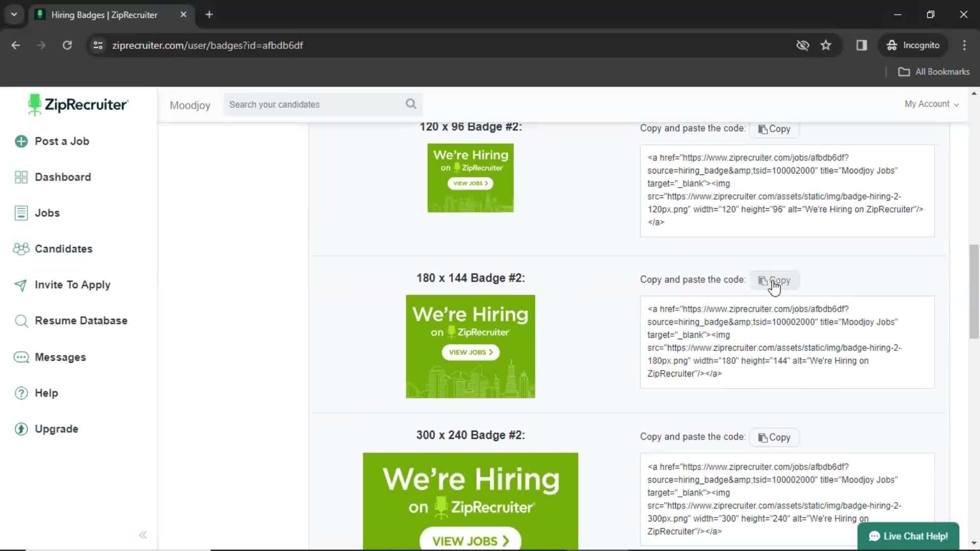
Task: Click the Jobs list icon
Action: [x=21, y=213]
